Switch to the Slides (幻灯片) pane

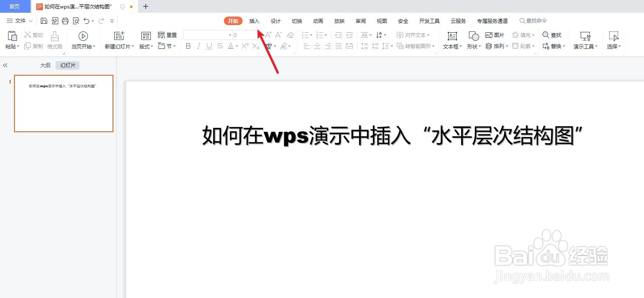pyautogui.click(x=68, y=65)
